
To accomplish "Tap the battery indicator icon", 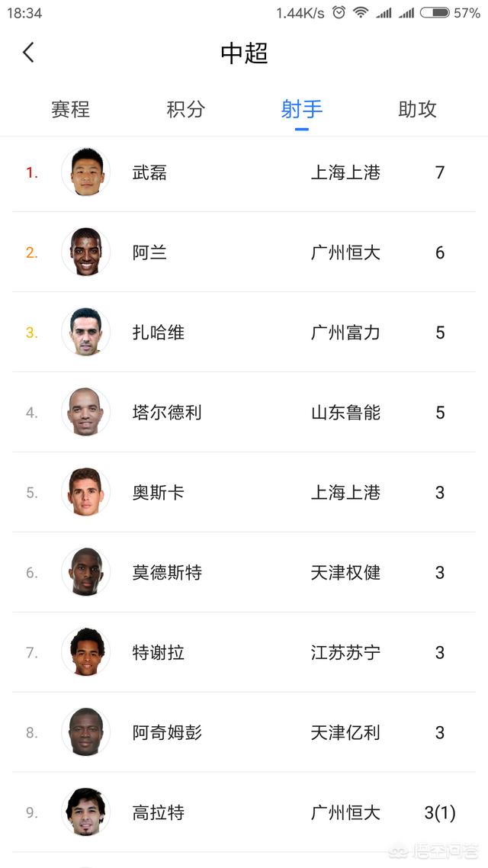I will pyautogui.click(x=435, y=13).
